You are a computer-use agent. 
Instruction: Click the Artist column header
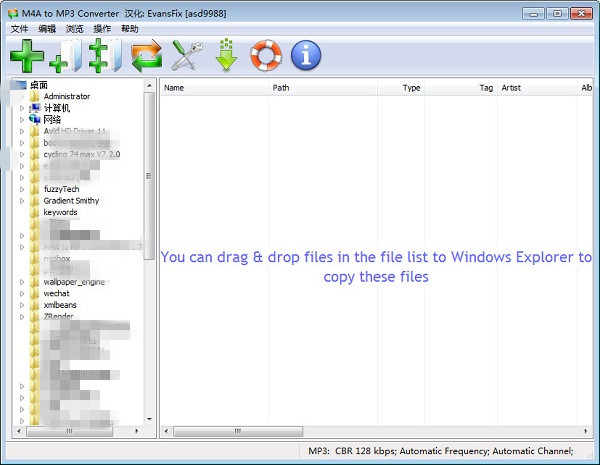point(511,88)
